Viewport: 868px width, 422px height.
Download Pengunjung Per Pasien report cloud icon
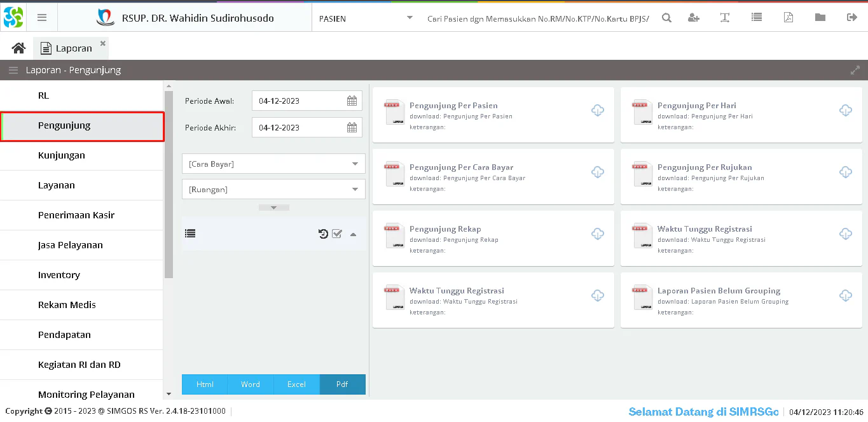[x=598, y=111]
